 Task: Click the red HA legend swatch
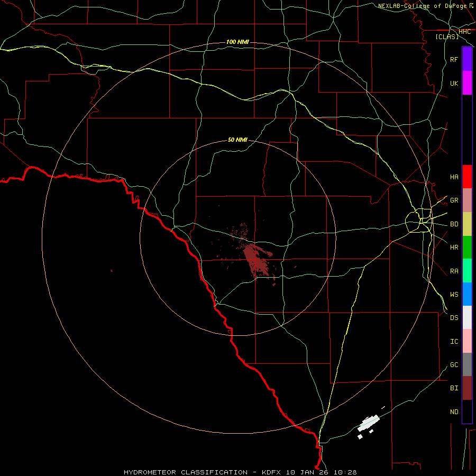tap(467, 177)
